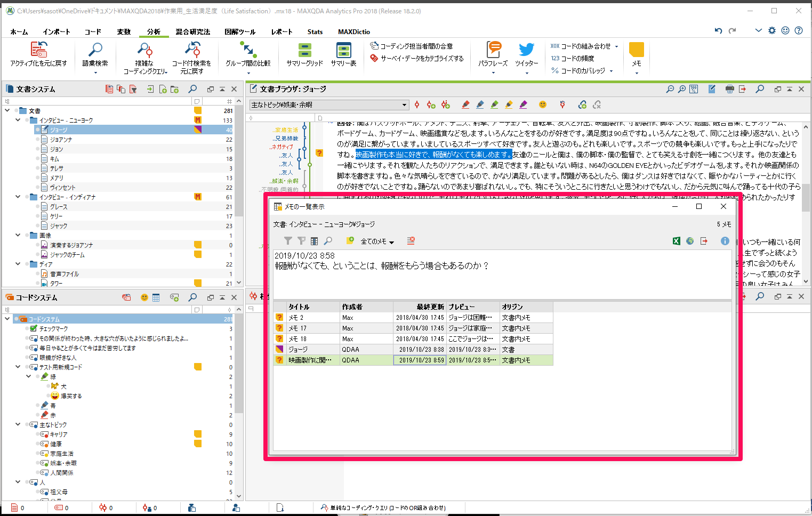This screenshot has height=516, width=812.
Task: Open the 語彙検索 lexical search tool
Action: pyautogui.click(x=95, y=55)
